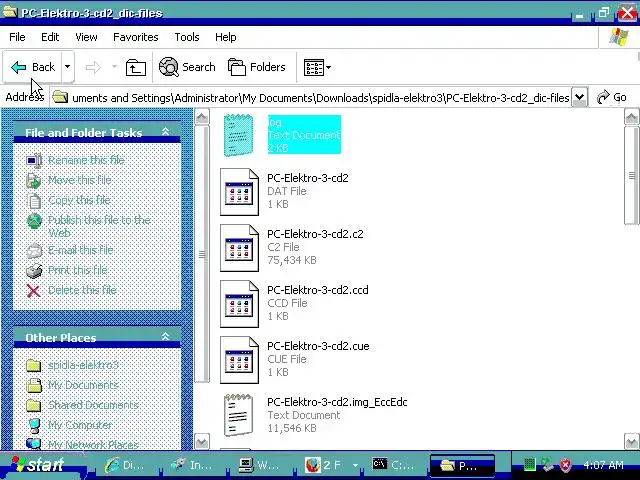Collapse the Other Places panel
This screenshot has width=640, height=480.
tap(165, 336)
